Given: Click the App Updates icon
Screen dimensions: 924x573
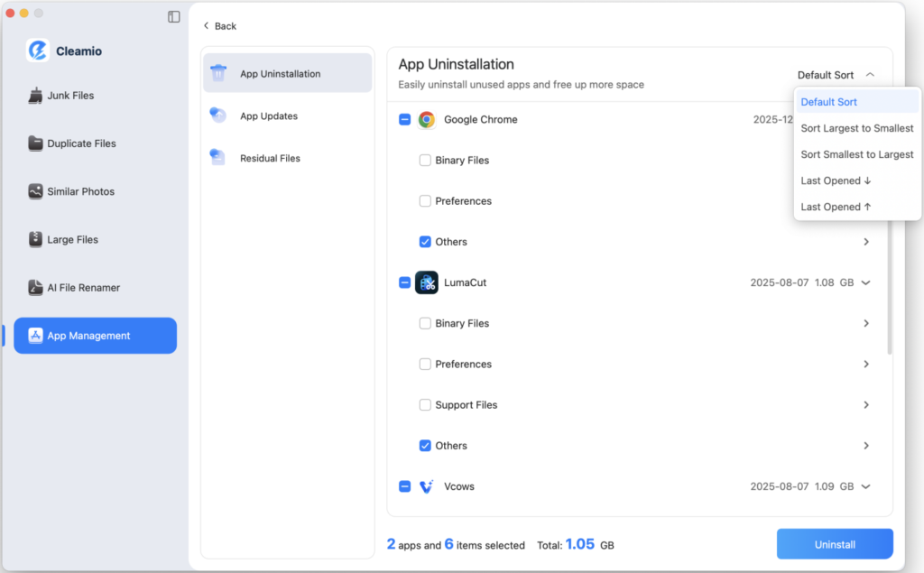Looking at the screenshot, I should (217, 116).
